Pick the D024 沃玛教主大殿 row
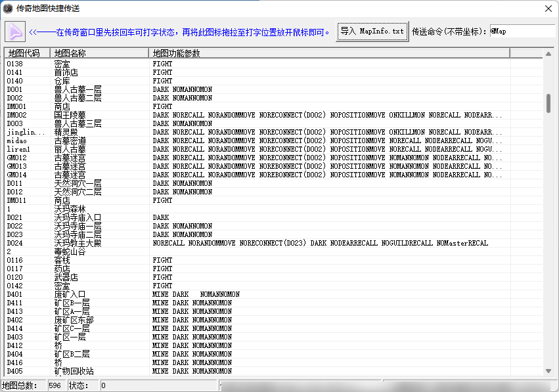The width and height of the screenshot is (559, 392). [x=78, y=243]
